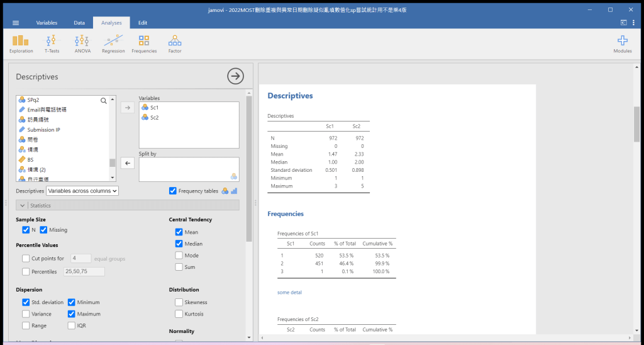Switch to the Data tab
Image resolution: width=644 pixels, height=345 pixels.
[79, 23]
